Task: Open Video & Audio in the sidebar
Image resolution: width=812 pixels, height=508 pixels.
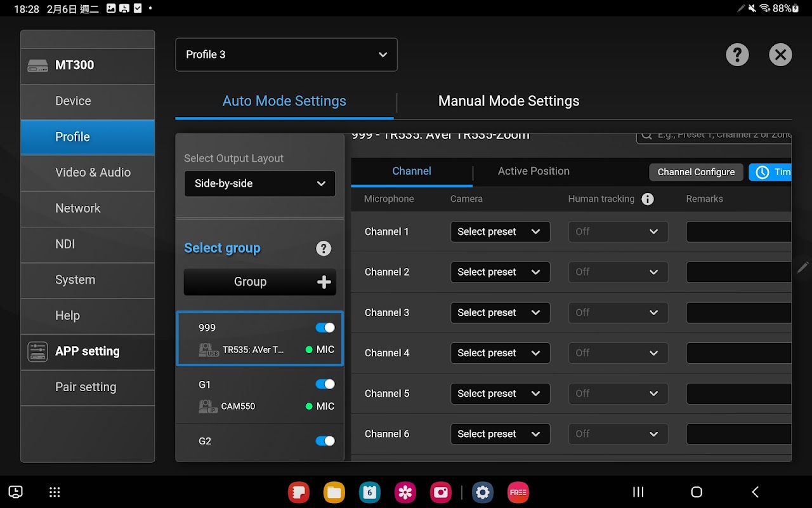Action: click(93, 173)
